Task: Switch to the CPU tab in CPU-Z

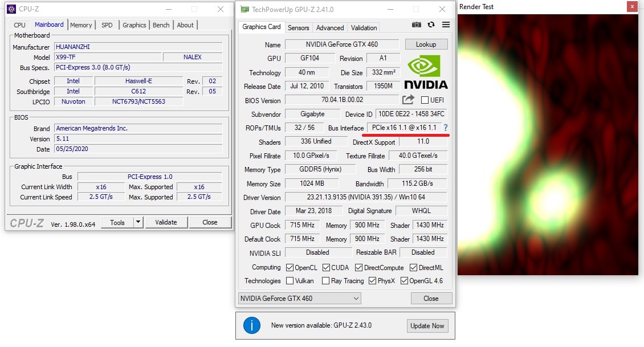Action: click(19, 25)
